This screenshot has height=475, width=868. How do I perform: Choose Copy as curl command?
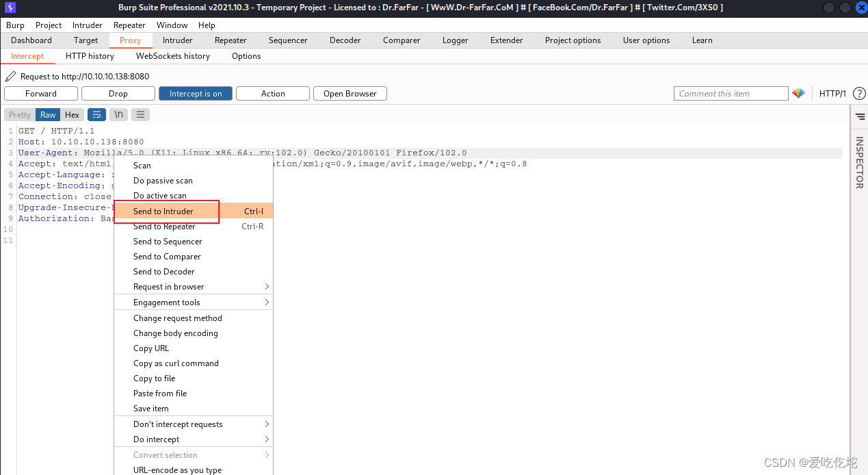194,363
